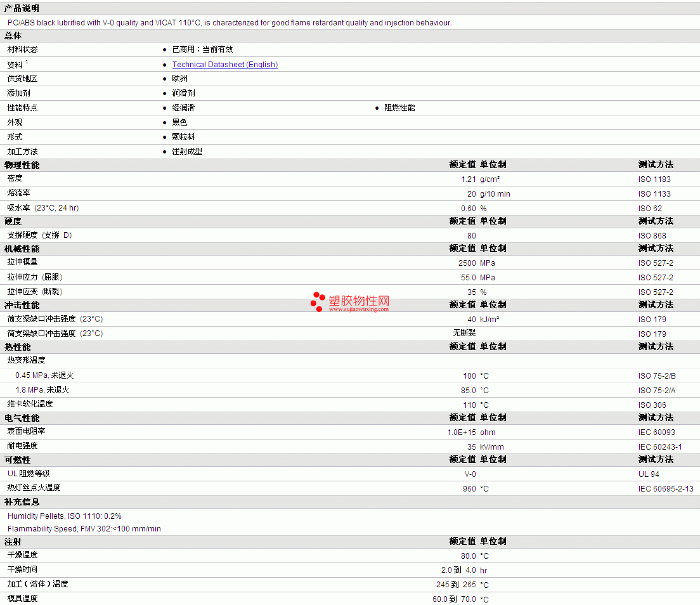Select the 热性能 section header

[x=17, y=348]
